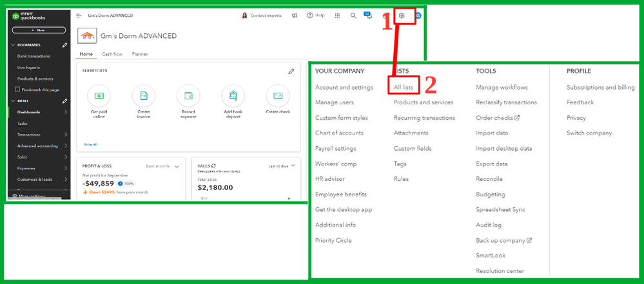Expand the Expenses submenu arrow
Image resolution: width=644 pixels, height=284 pixels.
(66, 168)
